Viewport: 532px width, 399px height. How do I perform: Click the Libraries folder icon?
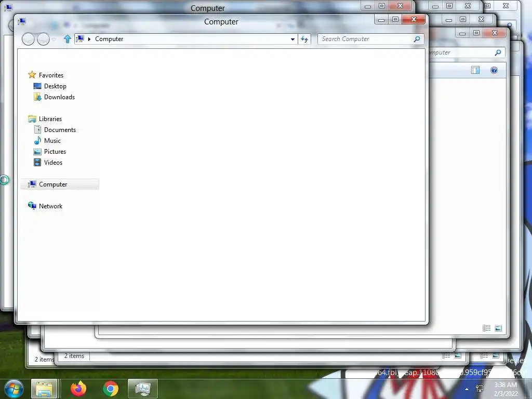[32, 119]
